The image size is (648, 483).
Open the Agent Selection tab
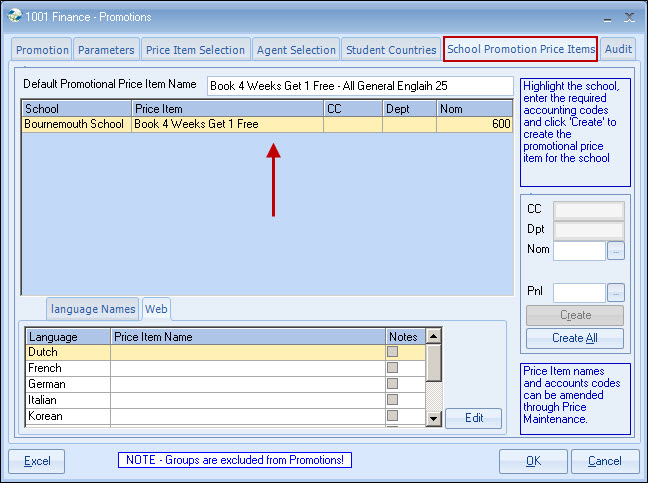296,49
